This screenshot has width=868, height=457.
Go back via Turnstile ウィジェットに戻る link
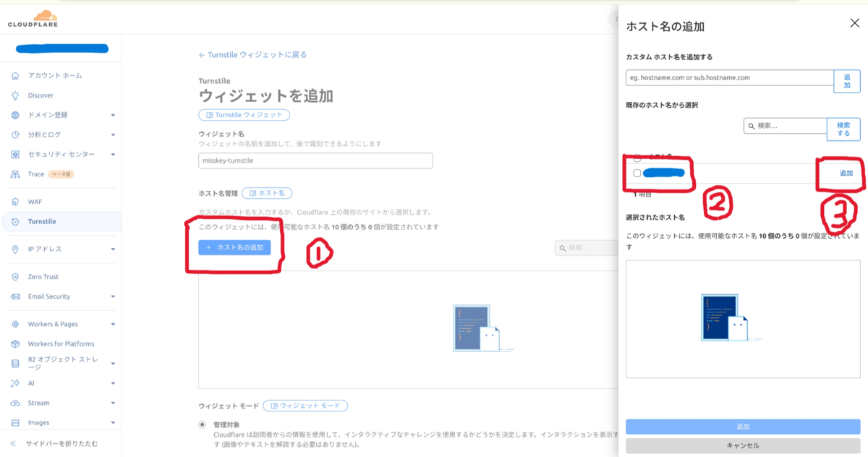pos(252,54)
